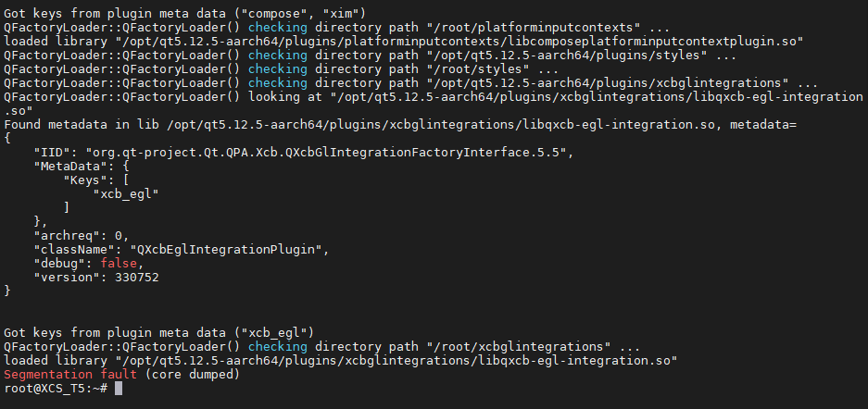
Task: Click the terminal cursor block after the prompt
Action: 118,389
